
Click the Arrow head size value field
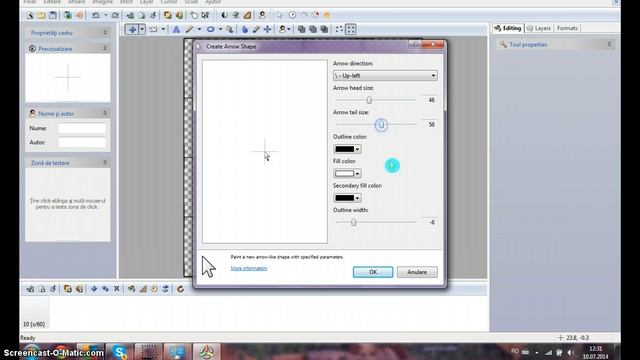click(429, 100)
